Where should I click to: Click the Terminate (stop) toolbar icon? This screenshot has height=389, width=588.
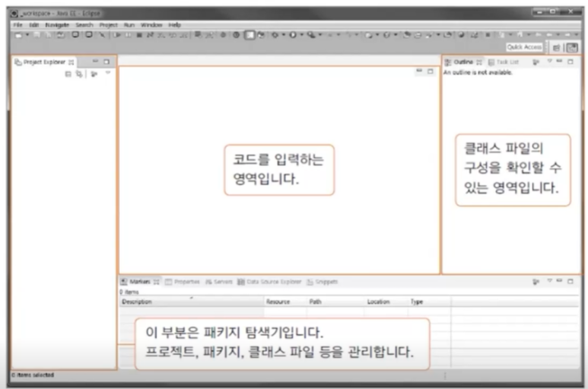coord(139,35)
